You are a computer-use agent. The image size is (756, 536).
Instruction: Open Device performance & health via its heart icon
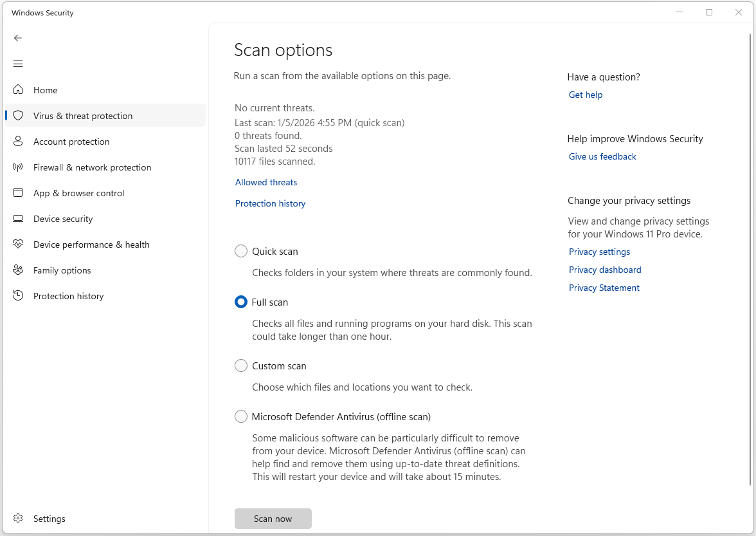coord(18,245)
